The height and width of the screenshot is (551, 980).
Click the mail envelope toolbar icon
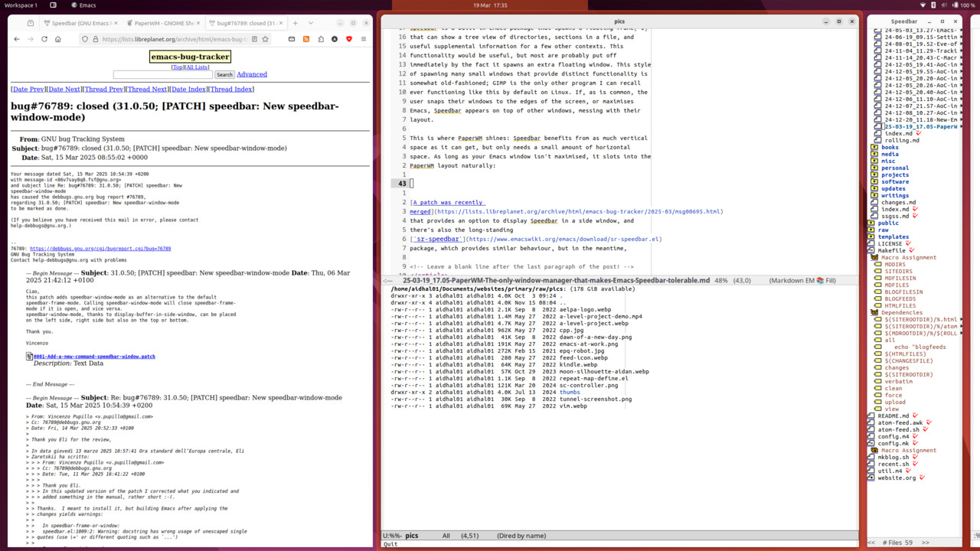[x=292, y=39]
